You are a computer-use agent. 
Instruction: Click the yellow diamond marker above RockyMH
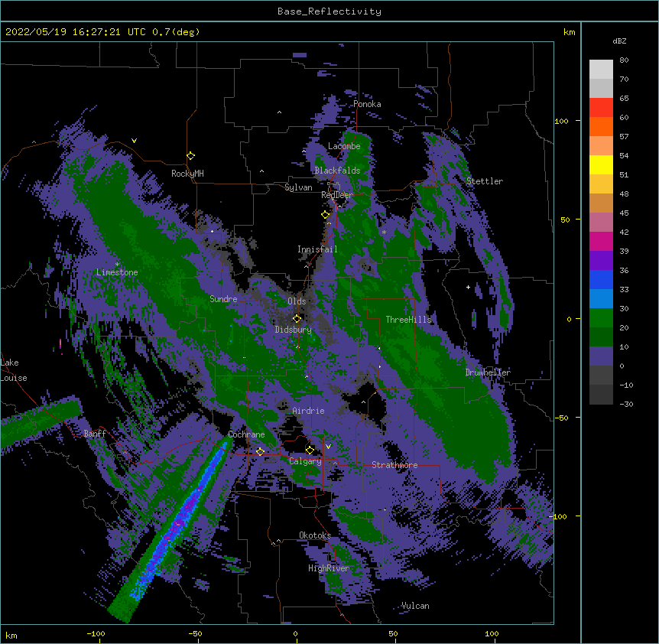tap(190, 156)
